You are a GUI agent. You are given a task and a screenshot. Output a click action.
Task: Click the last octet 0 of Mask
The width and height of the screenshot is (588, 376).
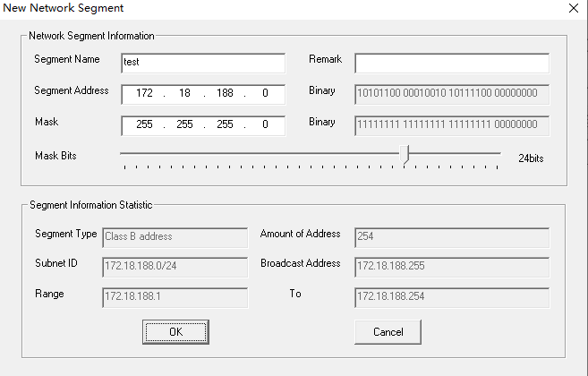click(265, 124)
